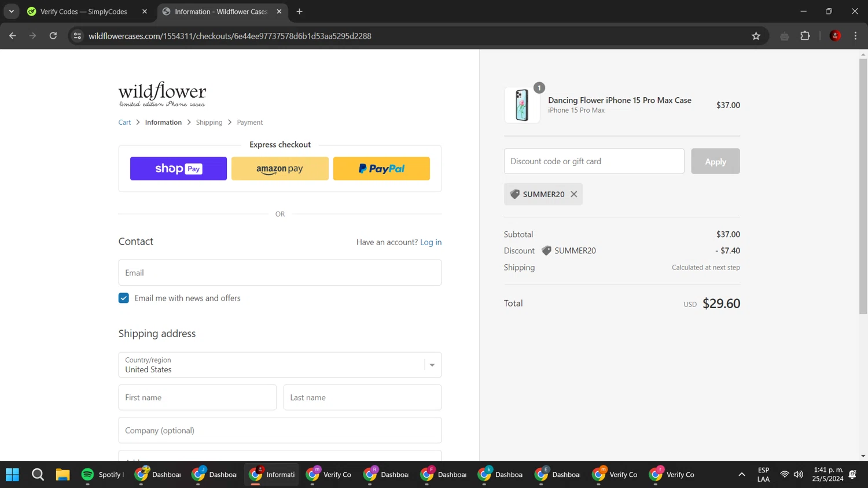Show hidden system tray icons

pos(741,475)
